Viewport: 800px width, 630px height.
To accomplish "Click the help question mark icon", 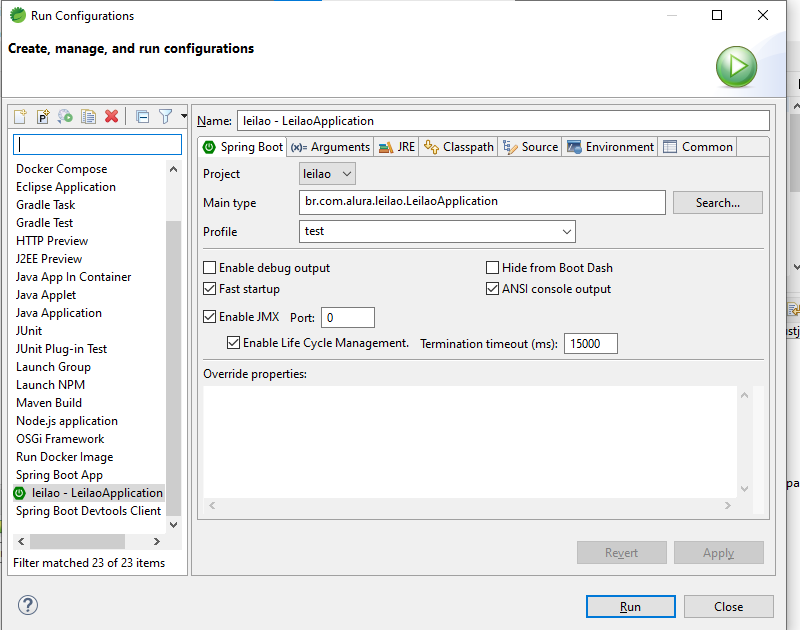I will coord(28,606).
